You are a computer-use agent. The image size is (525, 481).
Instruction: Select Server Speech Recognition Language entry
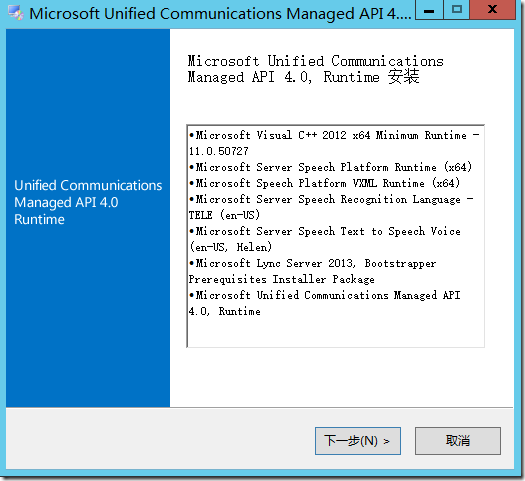331,207
